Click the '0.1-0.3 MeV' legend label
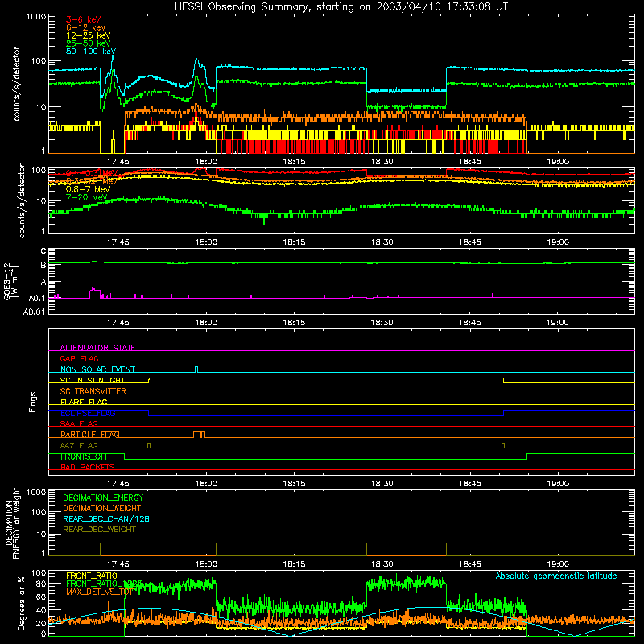The image size is (644, 644). coord(92,173)
